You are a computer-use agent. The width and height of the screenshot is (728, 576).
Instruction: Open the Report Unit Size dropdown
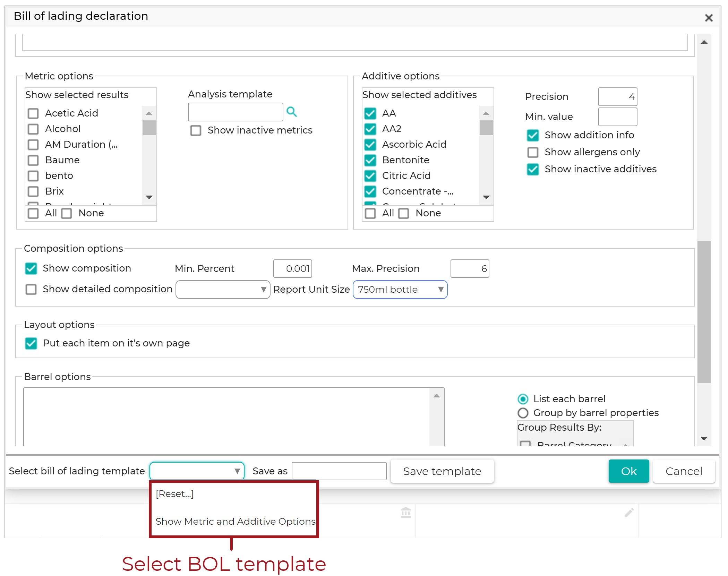pos(400,290)
